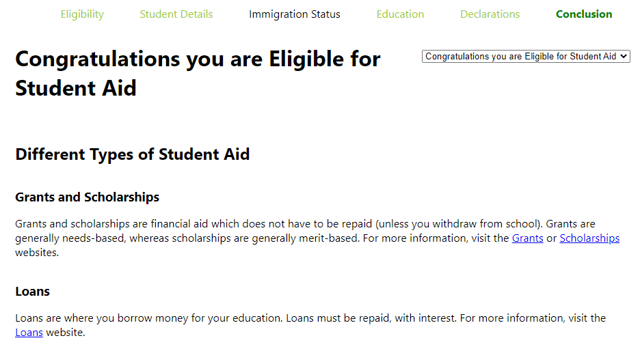Click the Conclusion tab

(584, 14)
